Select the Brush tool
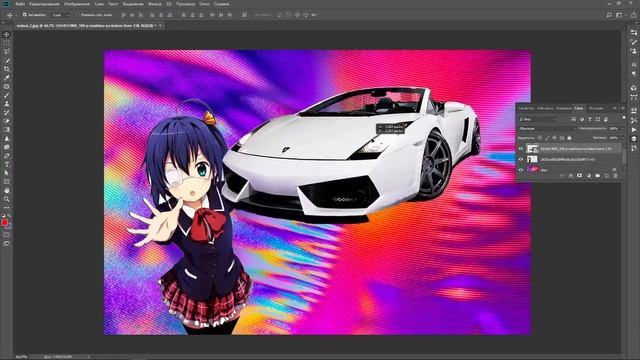 (x=7, y=95)
